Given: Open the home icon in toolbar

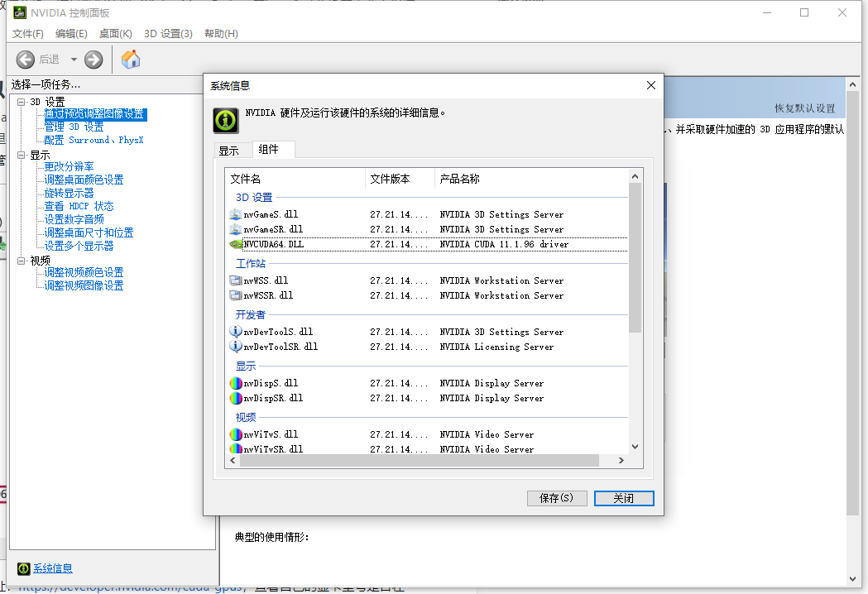Looking at the screenshot, I should [x=131, y=60].
